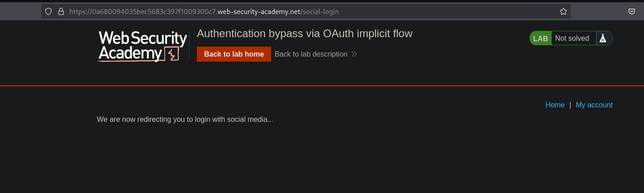644x193 pixels.
Task: Click the lab flask icon
Action: (602, 39)
